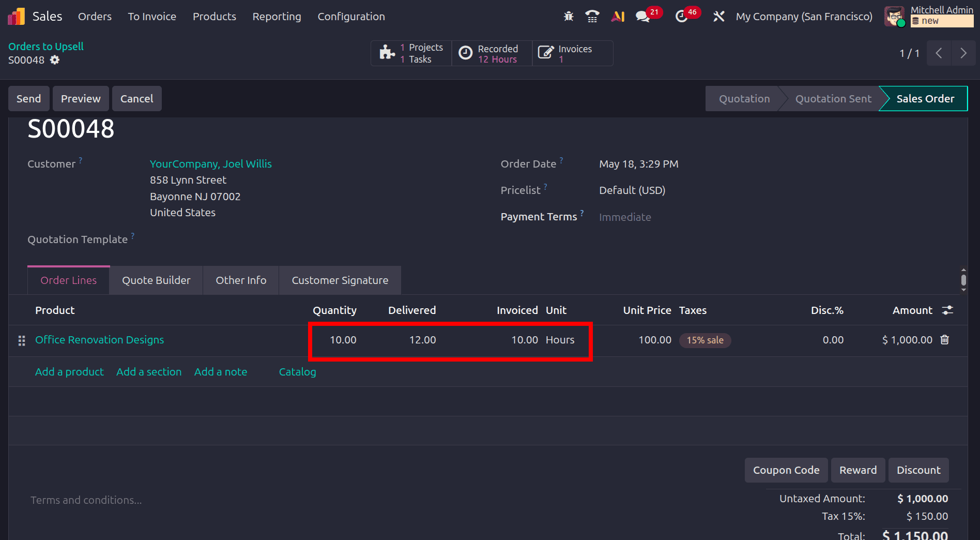Screen dimensions: 980x540
Task: Show help tooltip for Order Date
Action: (x=561, y=160)
